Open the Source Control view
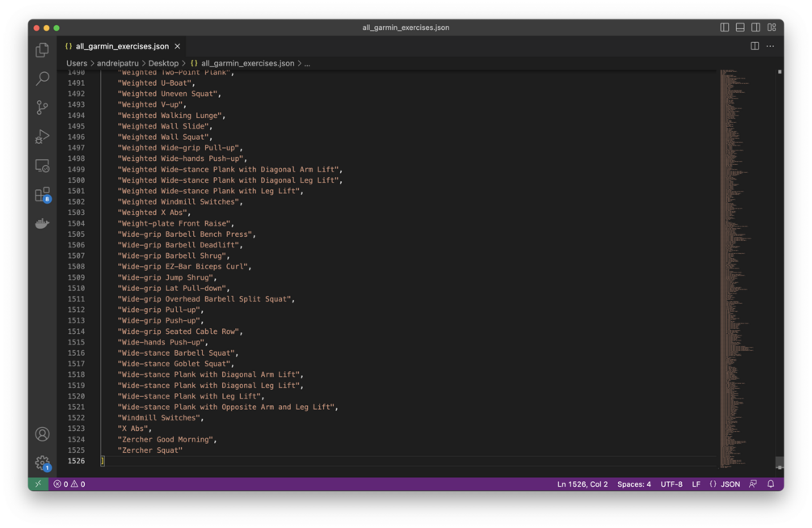 click(x=42, y=108)
